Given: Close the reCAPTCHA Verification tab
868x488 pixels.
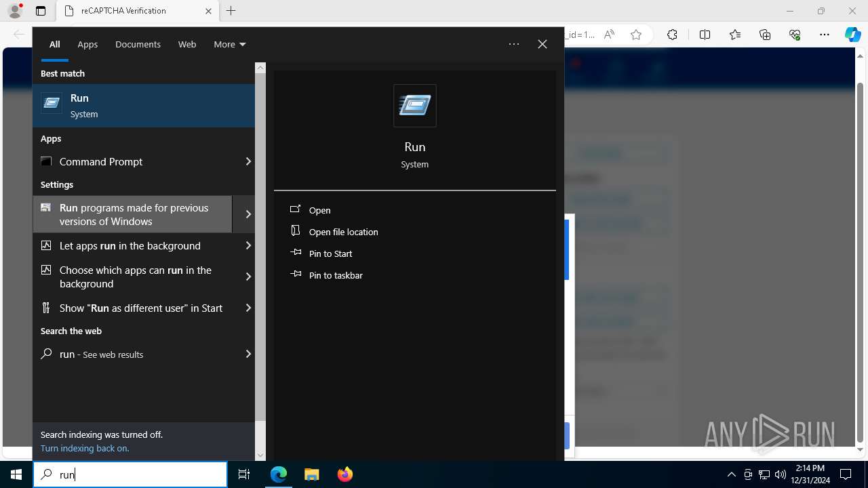Looking at the screenshot, I should point(208,11).
